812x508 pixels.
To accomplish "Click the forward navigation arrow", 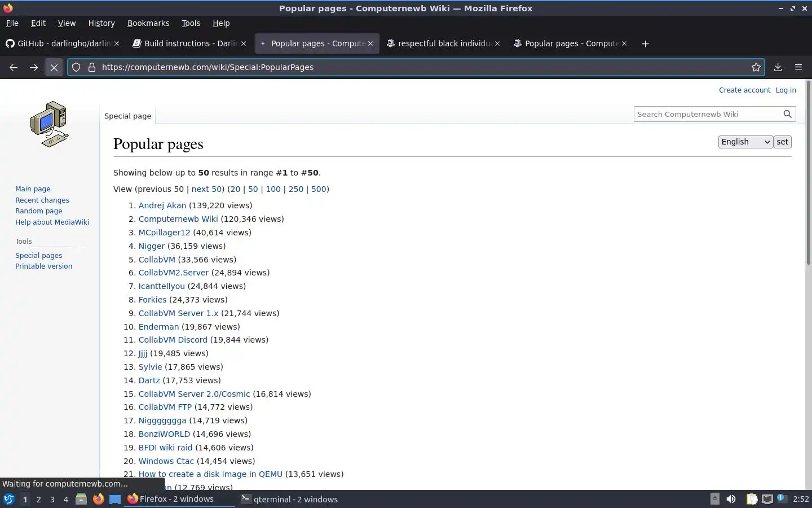I will [34, 67].
